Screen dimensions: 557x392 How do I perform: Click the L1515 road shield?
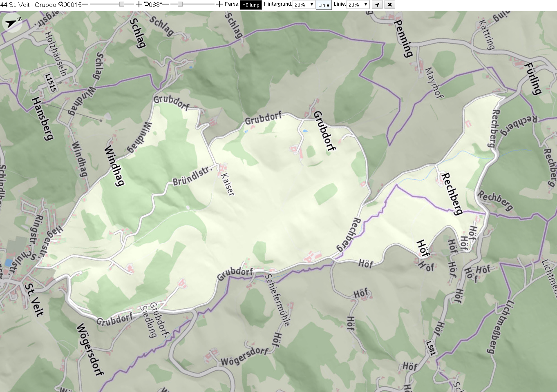(51, 83)
